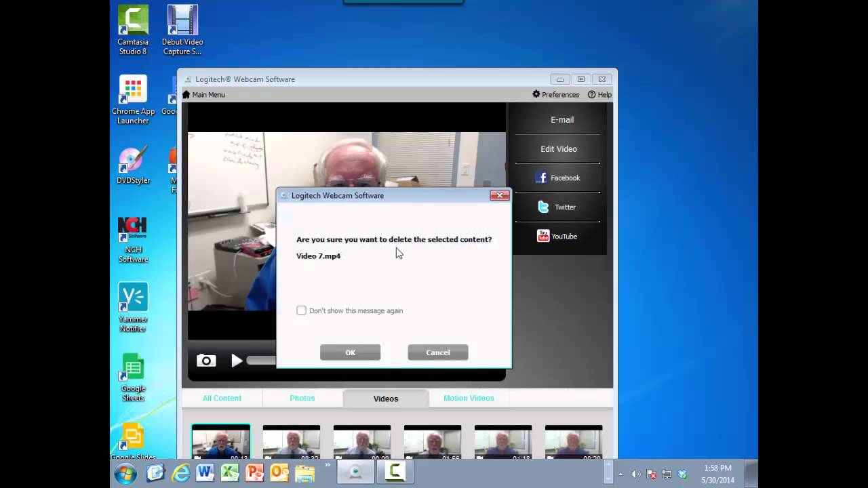Select the video thumbnail lasting 00:20
The height and width of the screenshot is (488, 868).
point(574,443)
